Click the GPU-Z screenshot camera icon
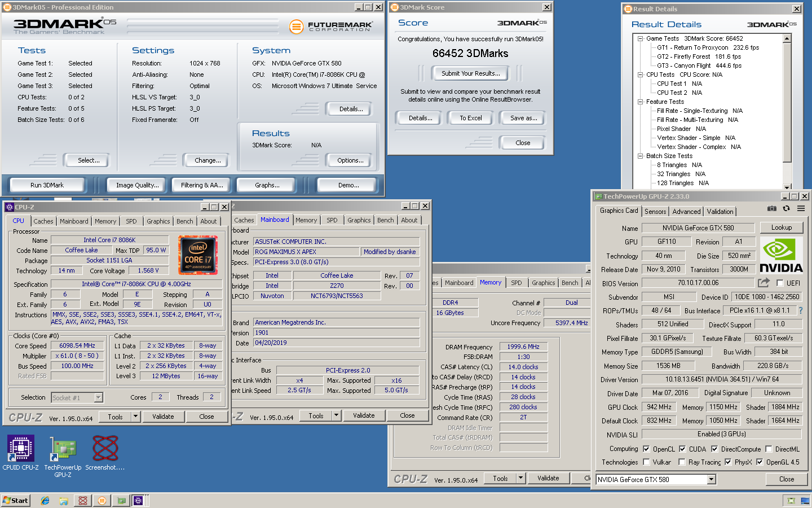The height and width of the screenshot is (508, 812). pyautogui.click(x=772, y=209)
